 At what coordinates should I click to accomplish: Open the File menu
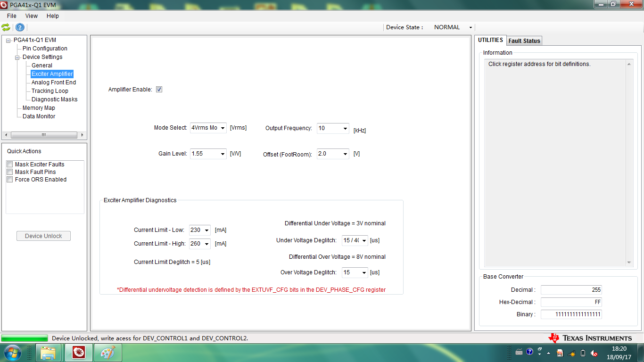12,16
